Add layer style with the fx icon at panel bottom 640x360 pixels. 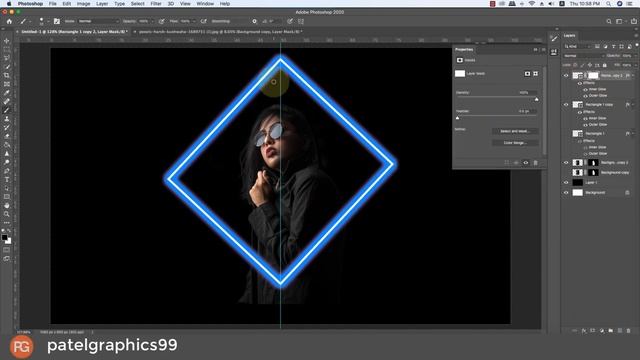coord(584,331)
